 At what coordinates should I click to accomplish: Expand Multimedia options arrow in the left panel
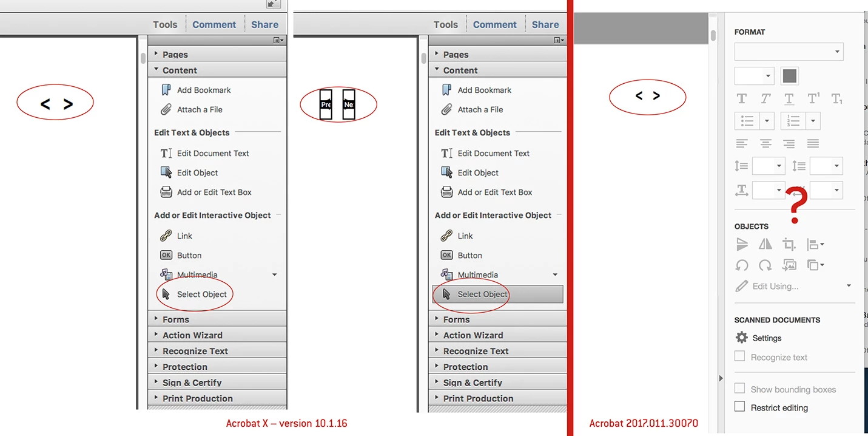click(274, 274)
